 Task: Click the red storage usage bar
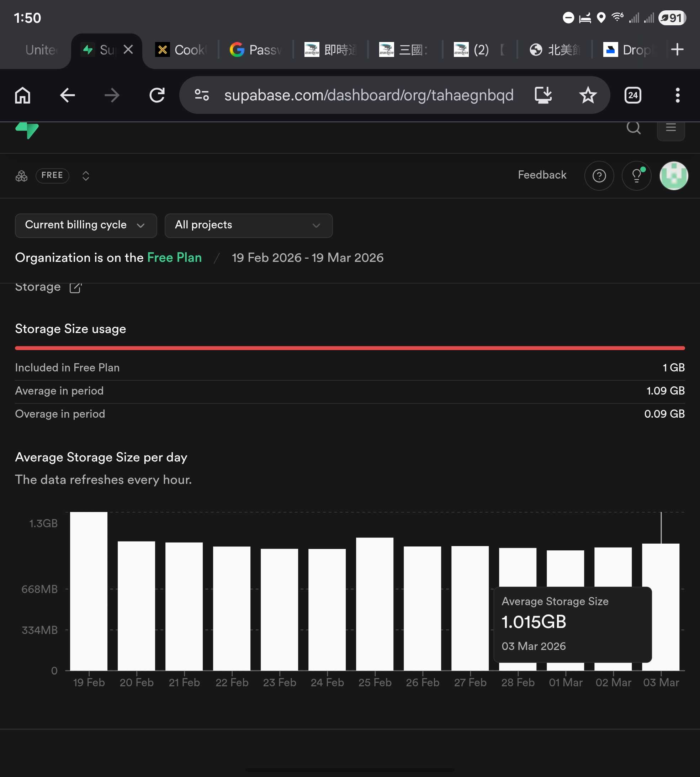pyautogui.click(x=350, y=348)
